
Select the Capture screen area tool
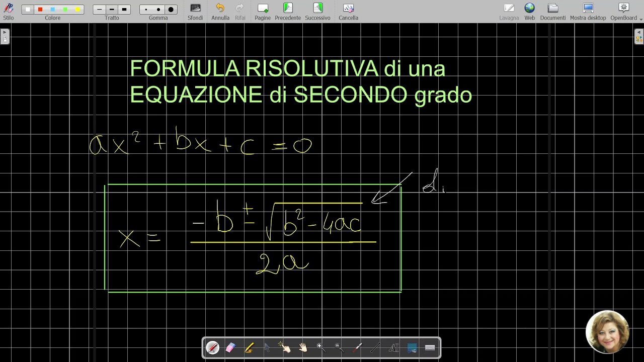(412, 347)
